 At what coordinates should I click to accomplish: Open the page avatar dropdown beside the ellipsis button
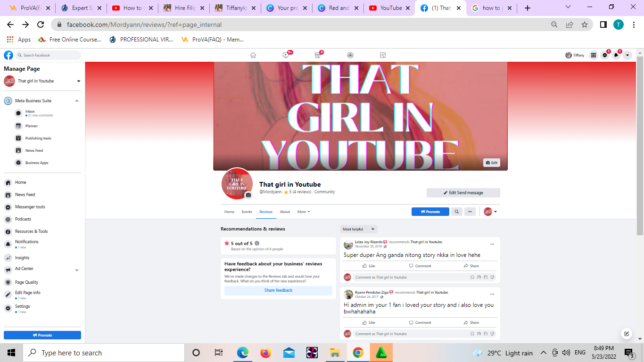[490, 212]
